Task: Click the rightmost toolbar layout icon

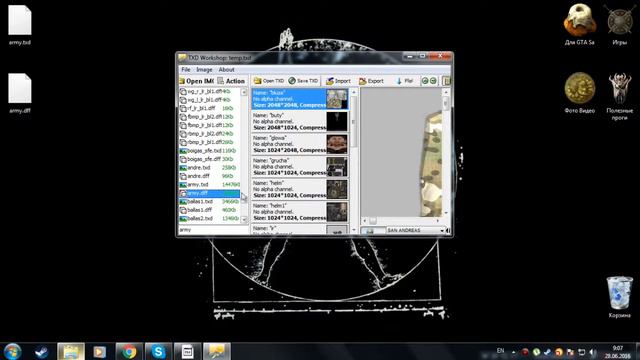Action: pos(447,81)
